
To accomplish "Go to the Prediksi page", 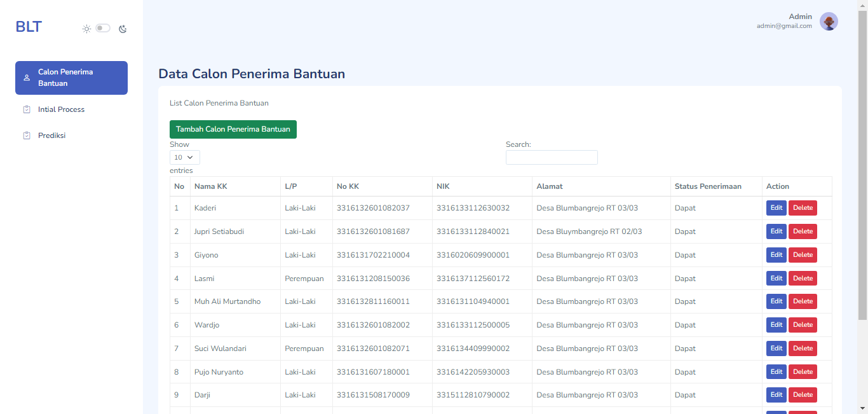I will [51, 135].
